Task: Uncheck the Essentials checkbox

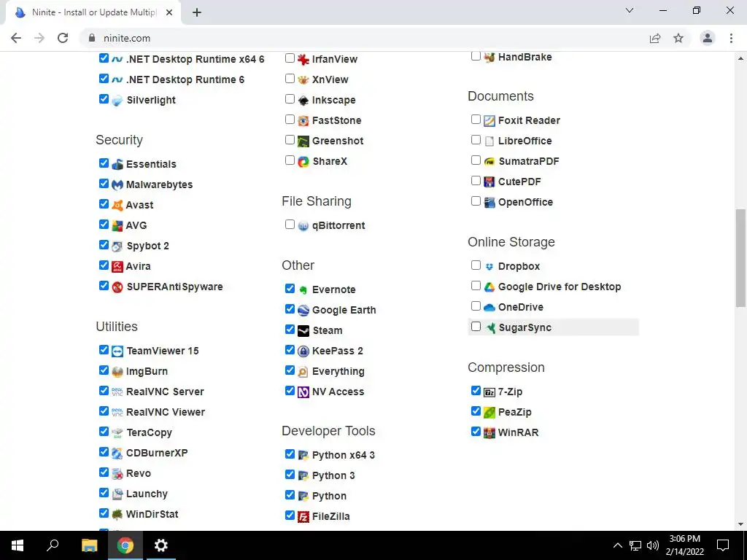Action: pos(104,163)
